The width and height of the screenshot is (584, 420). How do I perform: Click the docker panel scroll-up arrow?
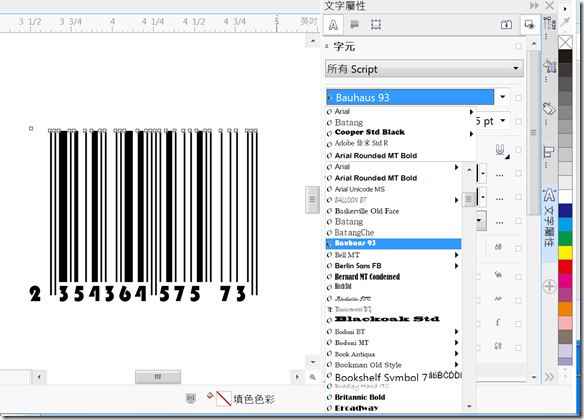tap(534, 44)
